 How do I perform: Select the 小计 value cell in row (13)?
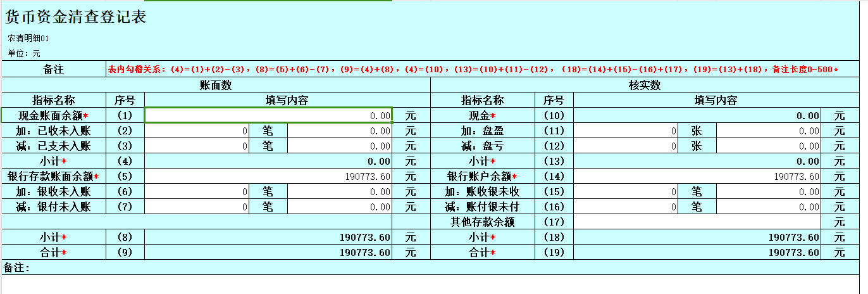pyautogui.click(x=697, y=161)
